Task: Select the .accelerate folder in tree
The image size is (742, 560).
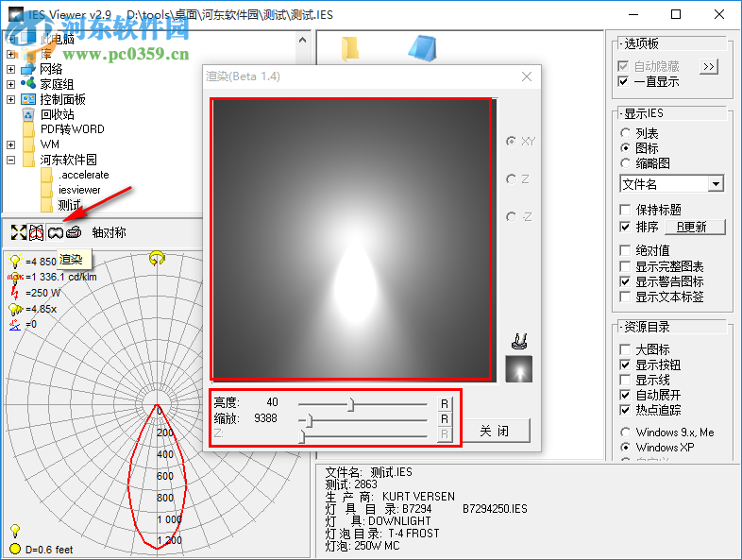Action: click(84, 175)
